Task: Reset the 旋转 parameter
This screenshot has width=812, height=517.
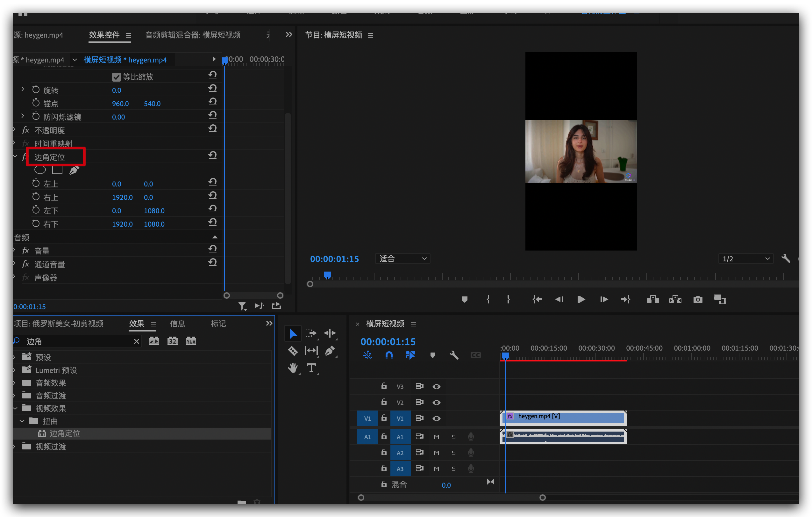Action: coord(212,89)
